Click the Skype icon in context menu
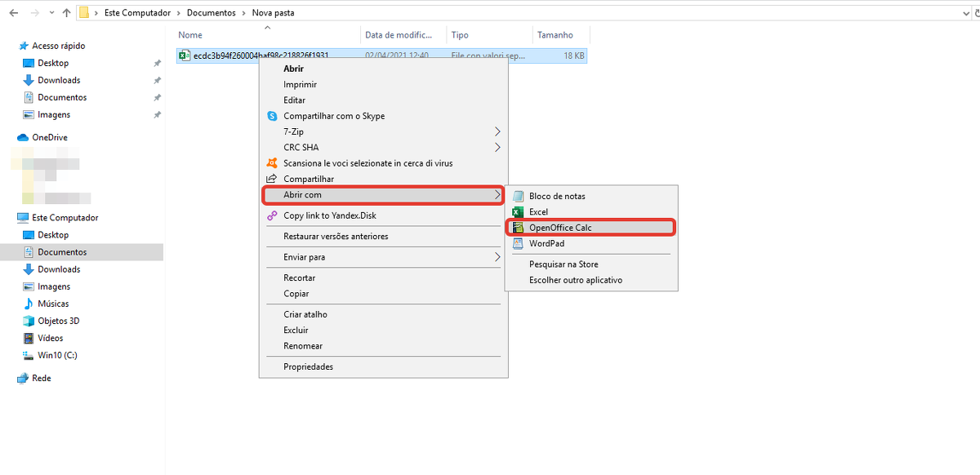This screenshot has height=475, width=980. click(273, 116)
